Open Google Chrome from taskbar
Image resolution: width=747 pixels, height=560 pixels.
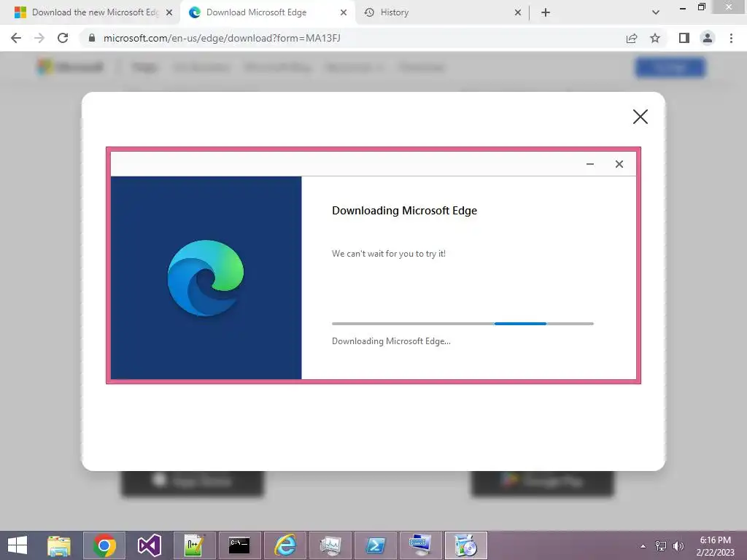click(104, 545)
